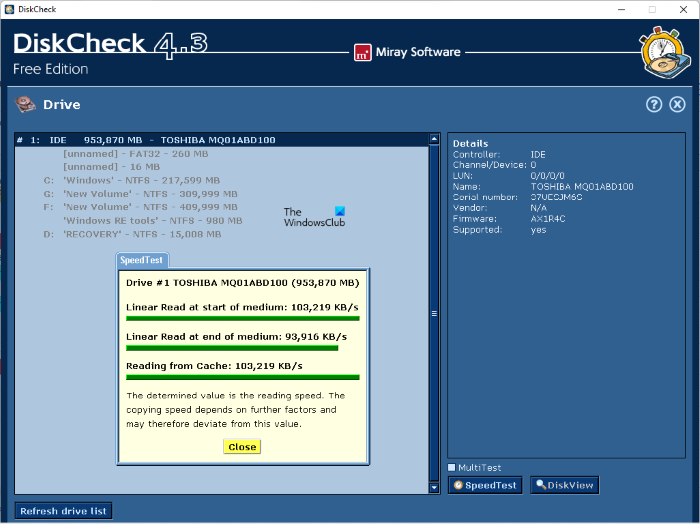Click the drive list scrollbar grip
The width and height of the screenshot is (700, 524).
click(x=434, y=314)
